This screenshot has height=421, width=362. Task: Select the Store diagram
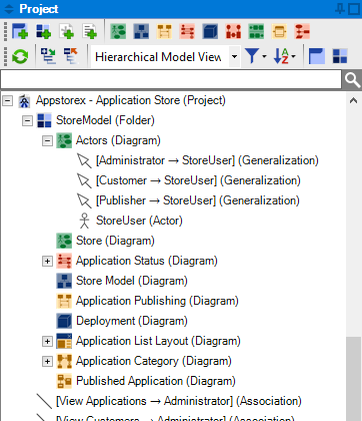point(115,241)
